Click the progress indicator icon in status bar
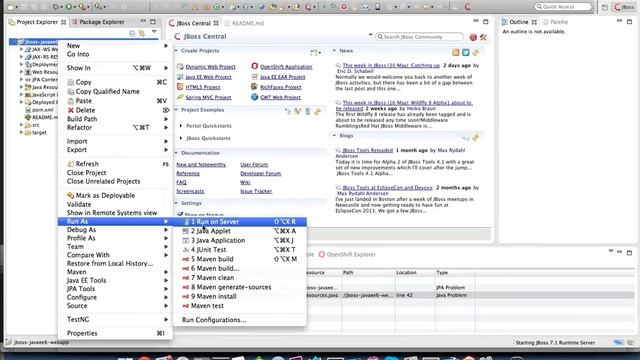Screen dimensions: 640x360 [619, 342]
